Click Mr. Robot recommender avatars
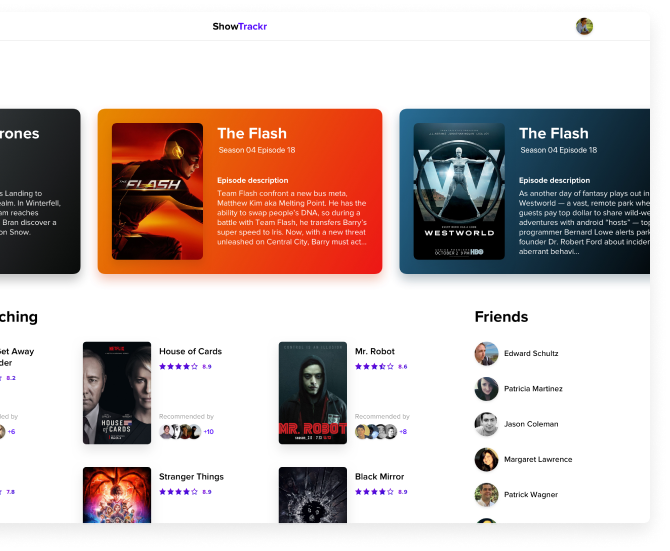 tap(376, 431)
